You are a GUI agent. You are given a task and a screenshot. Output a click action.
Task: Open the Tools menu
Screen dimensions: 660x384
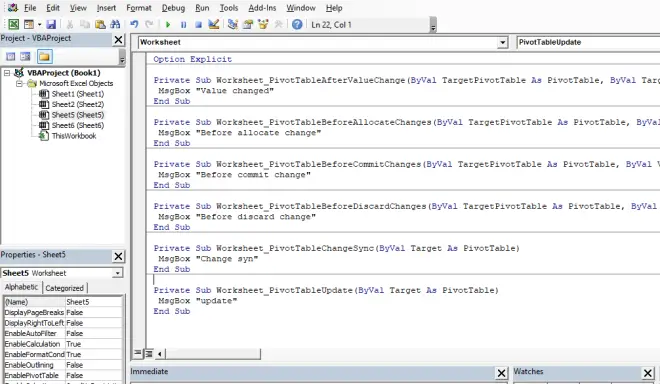click(x=229, y=8)
